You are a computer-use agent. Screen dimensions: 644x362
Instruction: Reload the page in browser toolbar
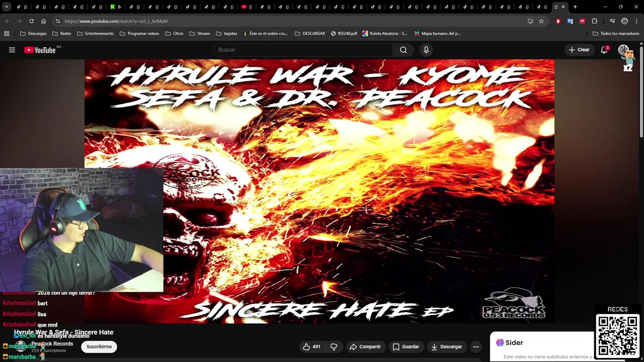click(31, 21)
